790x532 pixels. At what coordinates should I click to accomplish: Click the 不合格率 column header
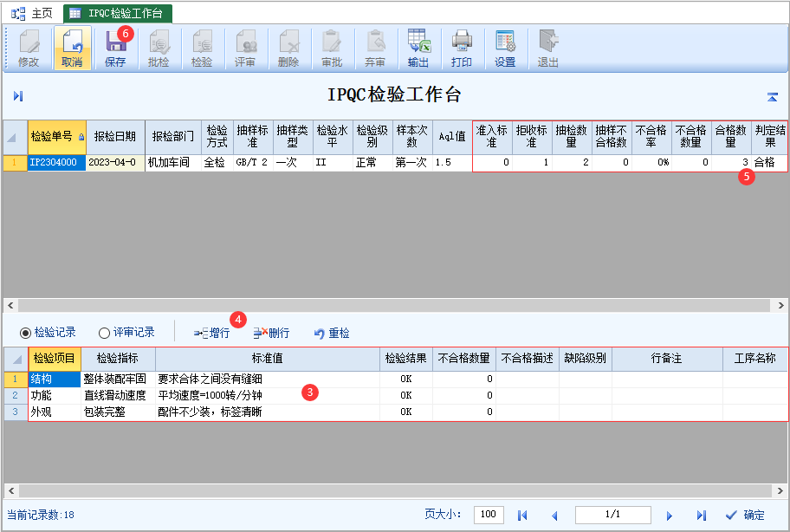651,137
